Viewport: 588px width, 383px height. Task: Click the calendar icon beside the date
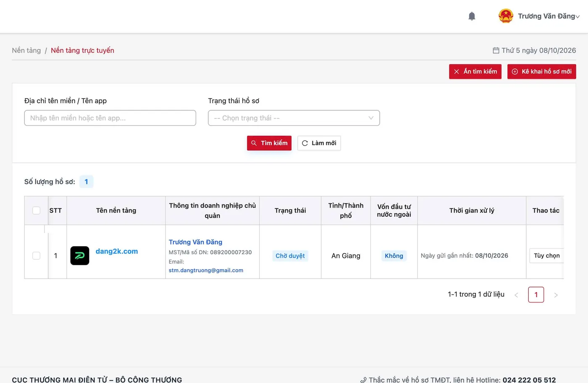tap(496, 50)
